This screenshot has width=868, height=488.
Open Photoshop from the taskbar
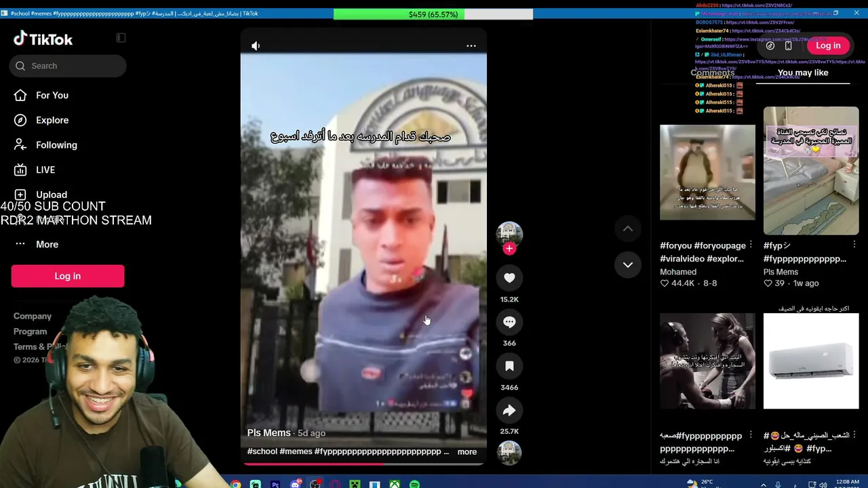pos(275,485)
